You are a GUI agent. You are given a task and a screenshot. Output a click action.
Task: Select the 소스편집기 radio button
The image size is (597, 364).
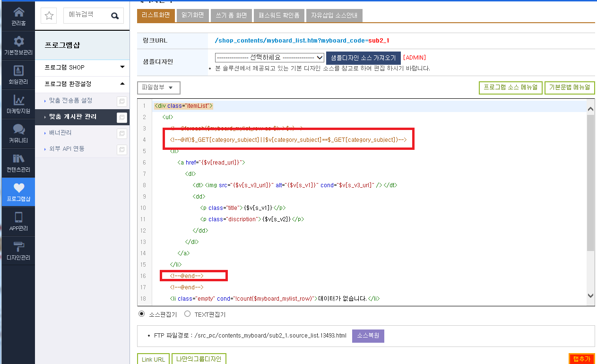coord(142,314)
